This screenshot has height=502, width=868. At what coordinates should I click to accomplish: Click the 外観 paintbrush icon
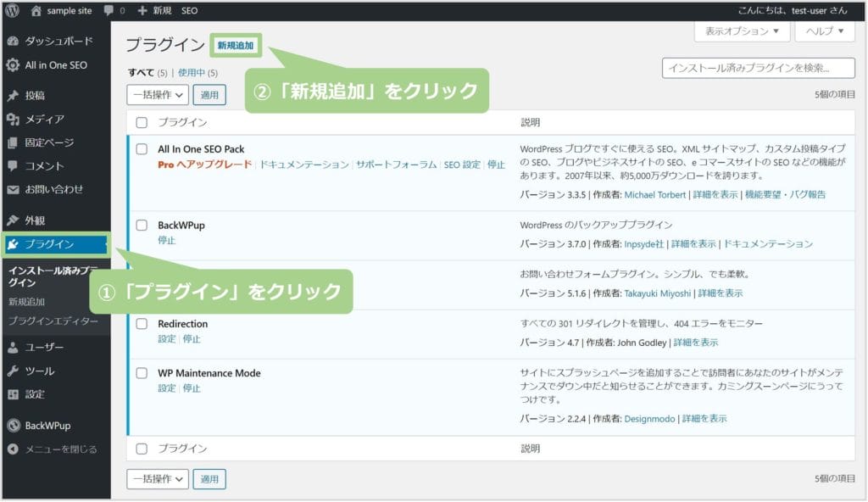coord(13,220)
